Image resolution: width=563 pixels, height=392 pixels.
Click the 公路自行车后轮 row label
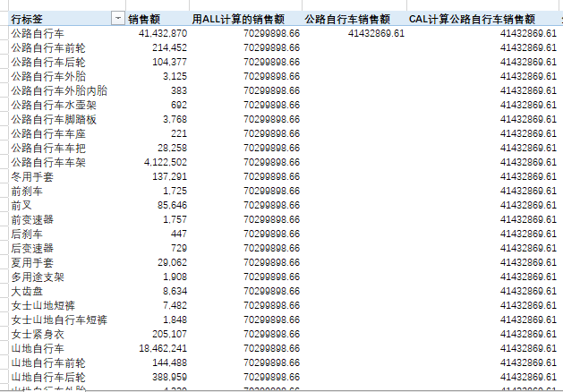pos(48,62)
